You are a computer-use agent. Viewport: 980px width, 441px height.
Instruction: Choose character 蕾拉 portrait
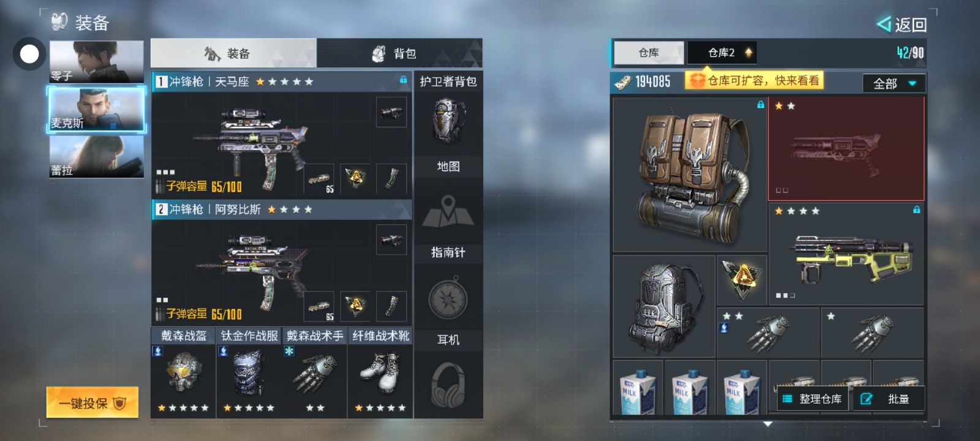tap(97, 157)
